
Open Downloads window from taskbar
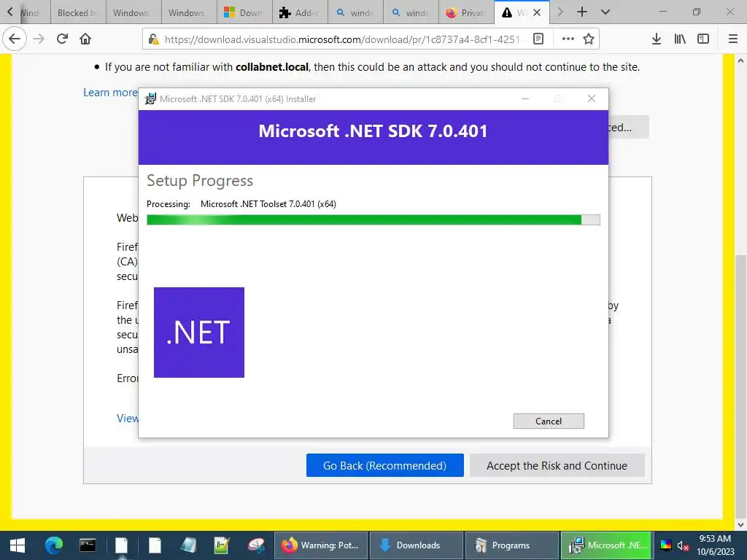click(417, 545)
